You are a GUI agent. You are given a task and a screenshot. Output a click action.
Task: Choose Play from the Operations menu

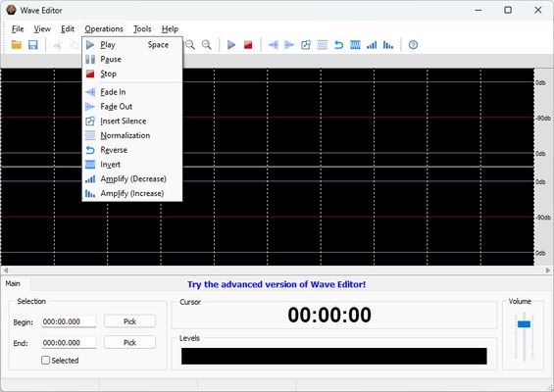[132, 45]
